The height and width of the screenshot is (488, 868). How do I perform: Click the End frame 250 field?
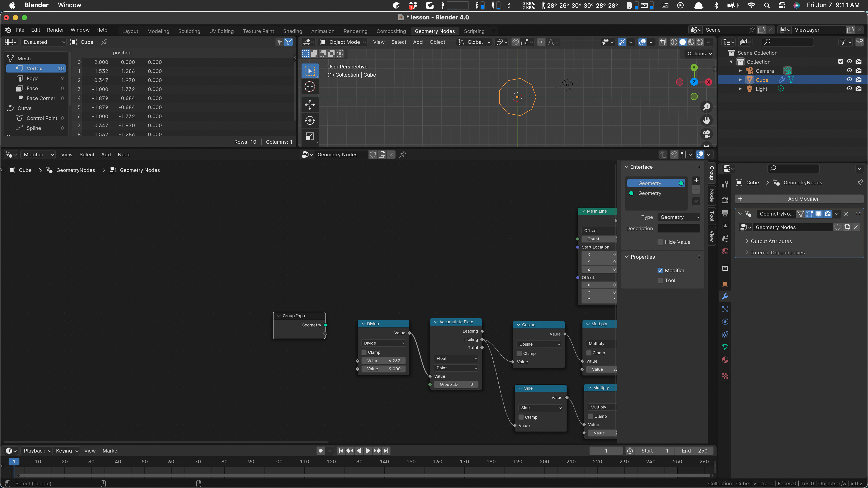[694, 451]
